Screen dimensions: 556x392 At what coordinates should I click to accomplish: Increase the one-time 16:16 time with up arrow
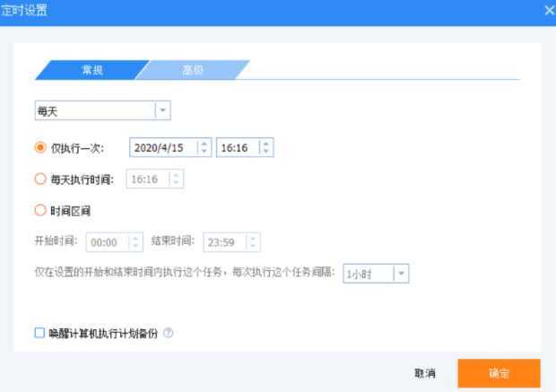pyautogui.click(x=266, y=144)
